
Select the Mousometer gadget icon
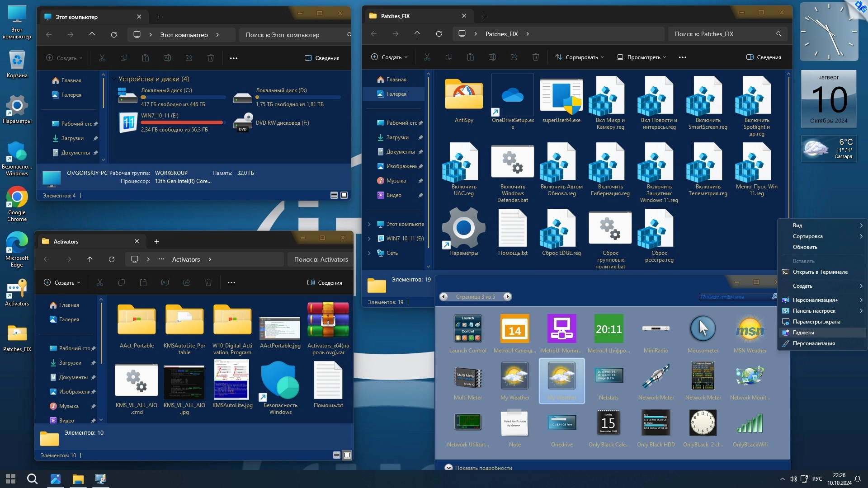[x=703, y=329]
